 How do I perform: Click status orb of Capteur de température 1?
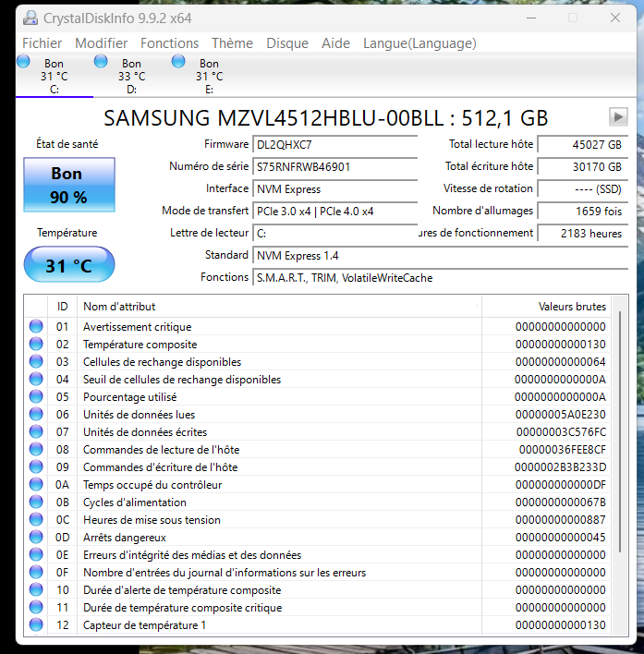36,624
